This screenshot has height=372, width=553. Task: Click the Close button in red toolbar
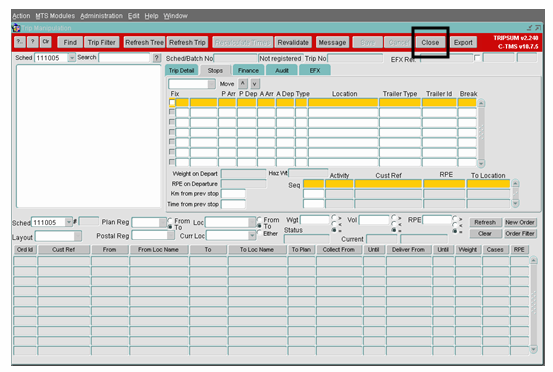tap(430, 42)
